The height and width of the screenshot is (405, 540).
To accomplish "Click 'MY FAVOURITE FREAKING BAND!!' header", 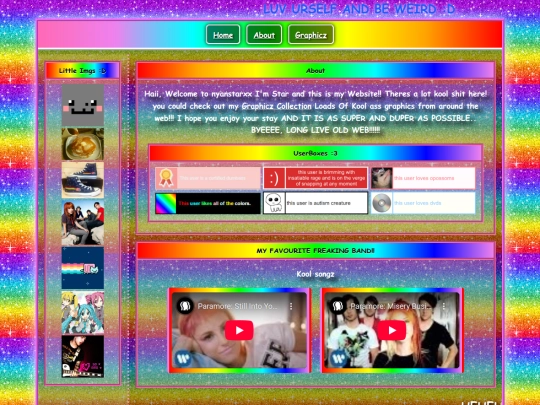I will (315, 250).
